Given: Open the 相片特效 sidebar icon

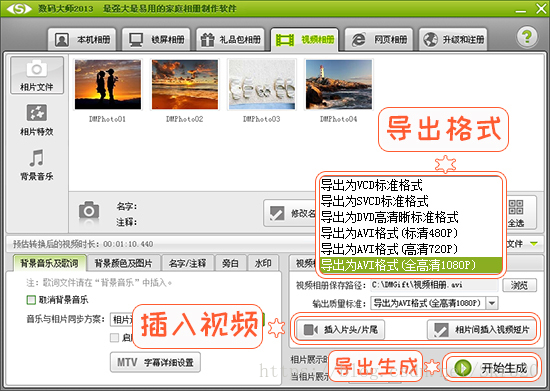Looking at the screenshot, I should pos(37,120).
